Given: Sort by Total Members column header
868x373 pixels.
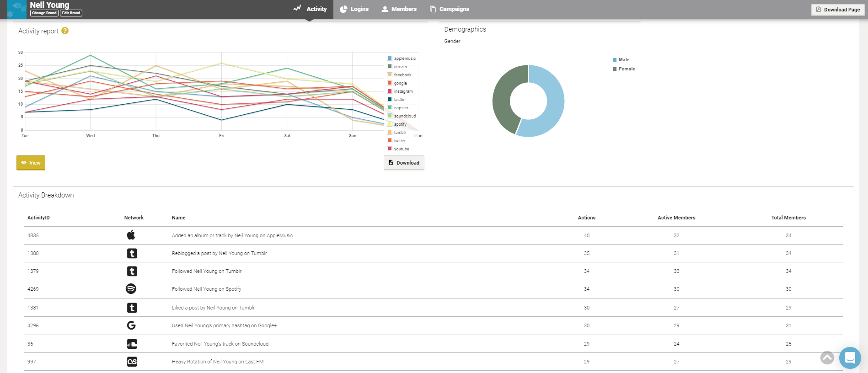Looking at the screenshot, I should click(788, 218).
